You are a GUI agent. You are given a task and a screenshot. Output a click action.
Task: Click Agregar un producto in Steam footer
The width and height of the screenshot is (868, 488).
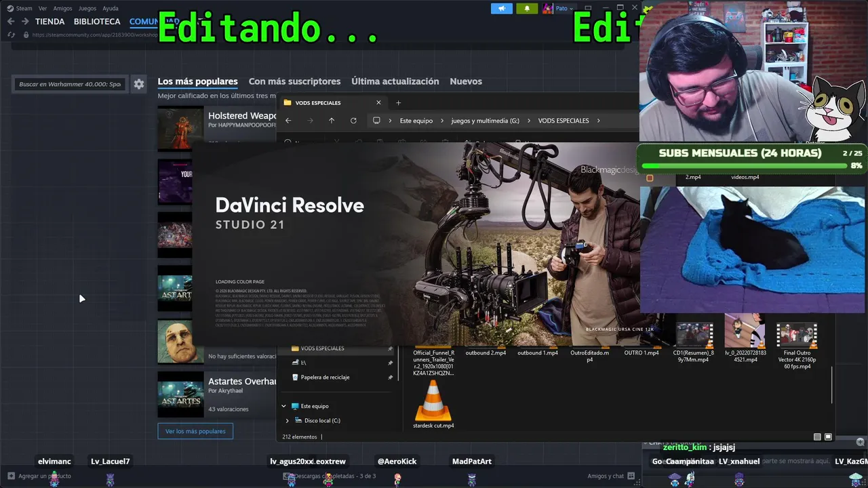point(39,476)
